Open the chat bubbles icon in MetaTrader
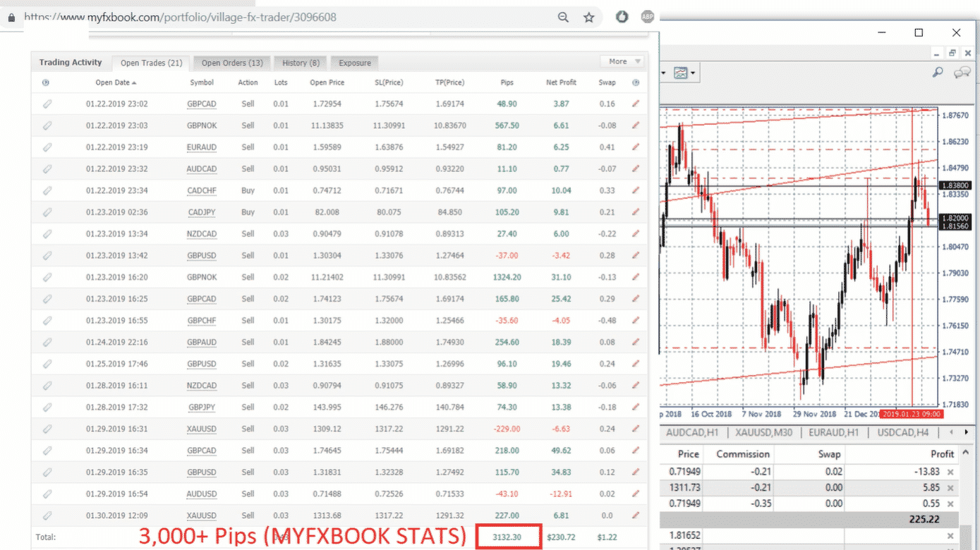 [x=961, y=73]
